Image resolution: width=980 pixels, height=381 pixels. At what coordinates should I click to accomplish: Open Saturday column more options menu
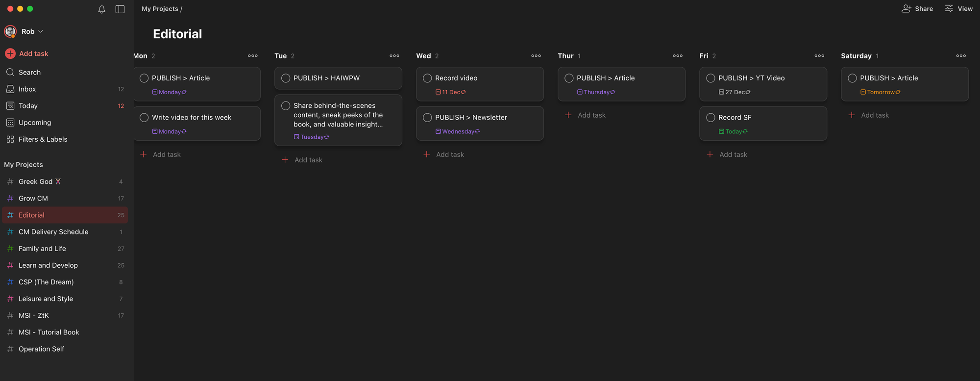pyautogui.click(x=961, y=56)
